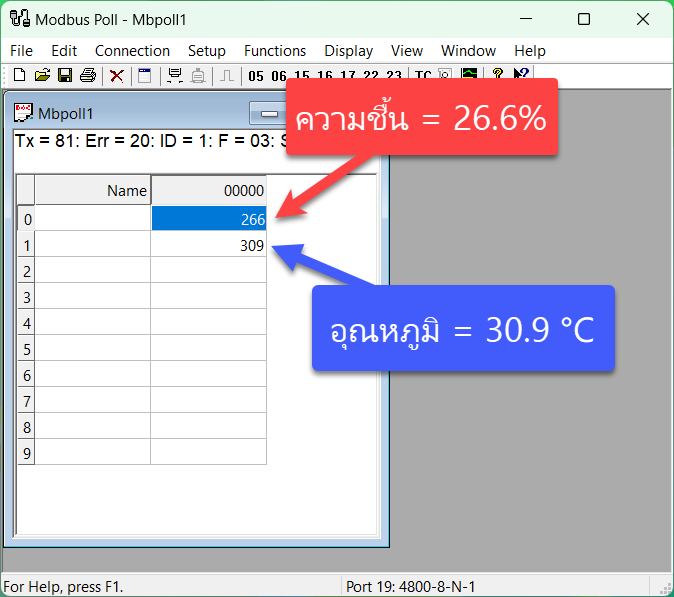Click the empty value cell in row 2
The width and height of the screenshot is (674, 597).
[x=208, y=271]
